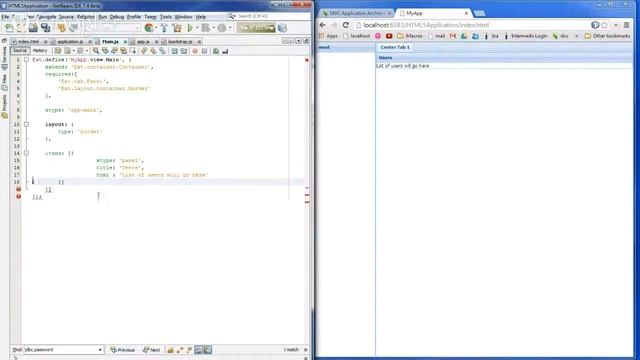Click the Next button in find bar
This screenshot has width=640, height=360.
point(151,350)
